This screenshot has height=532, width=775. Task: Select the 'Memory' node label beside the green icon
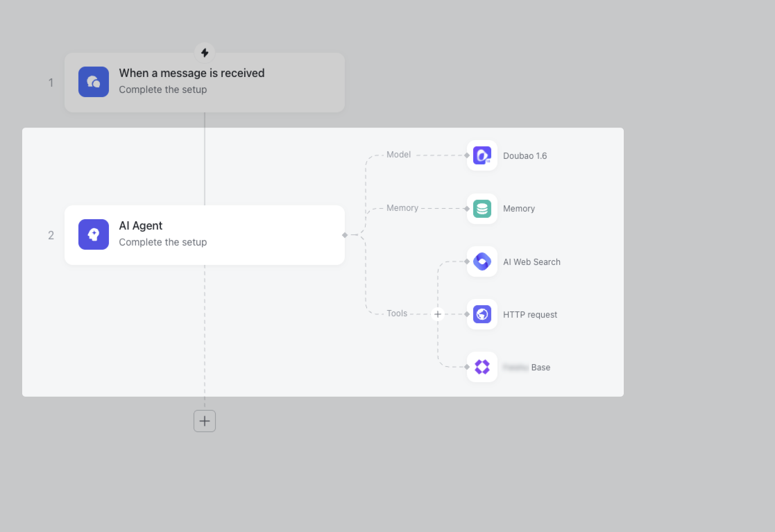pyautogui.click(x=519, y=209)
